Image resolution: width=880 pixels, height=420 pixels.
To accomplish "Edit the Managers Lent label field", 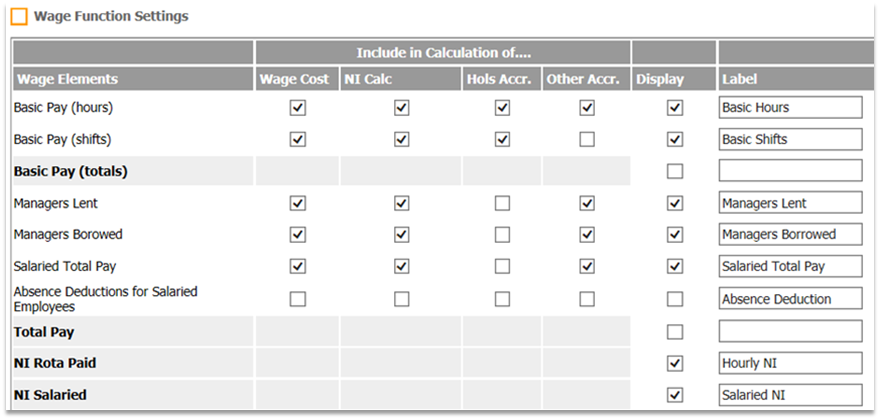I will (790, 203).
